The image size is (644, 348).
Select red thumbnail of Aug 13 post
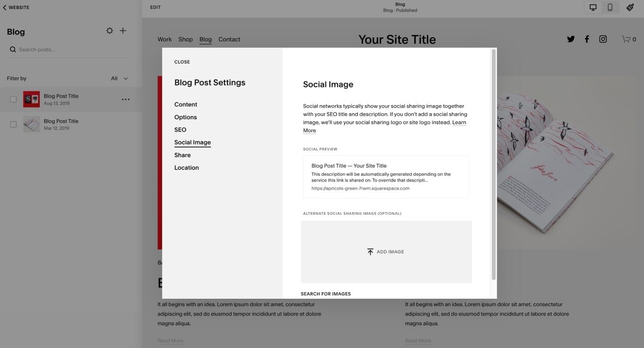31,100
